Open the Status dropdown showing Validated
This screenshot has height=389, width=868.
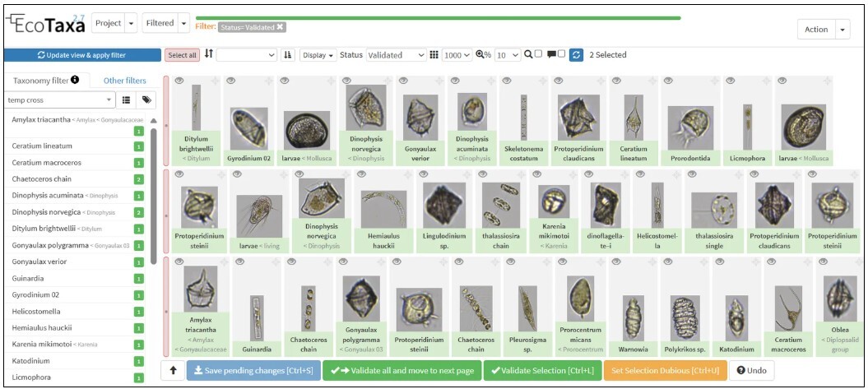coord(396,55)
